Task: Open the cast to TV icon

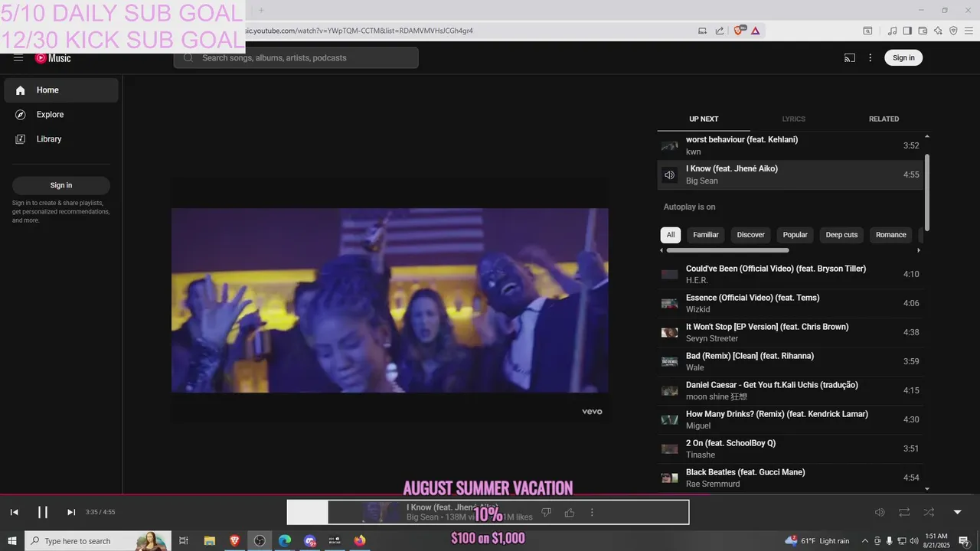Action: pos(850,58)
